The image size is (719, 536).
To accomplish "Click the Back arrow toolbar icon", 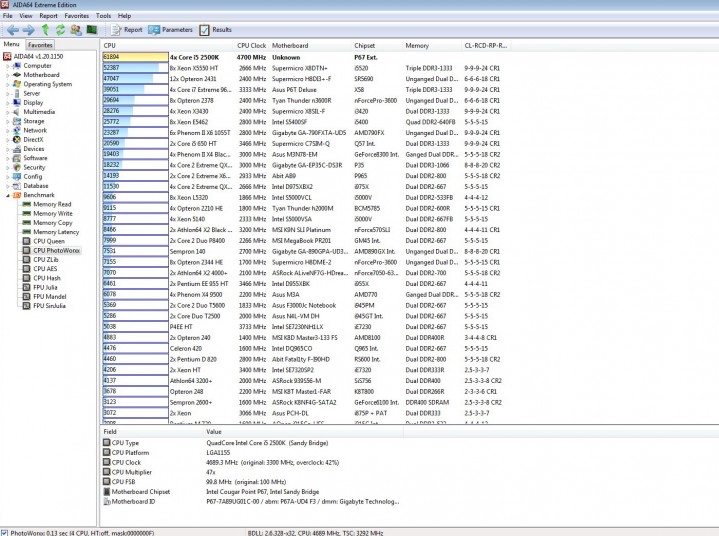I will pyautogui.click(x=13, y=30).
